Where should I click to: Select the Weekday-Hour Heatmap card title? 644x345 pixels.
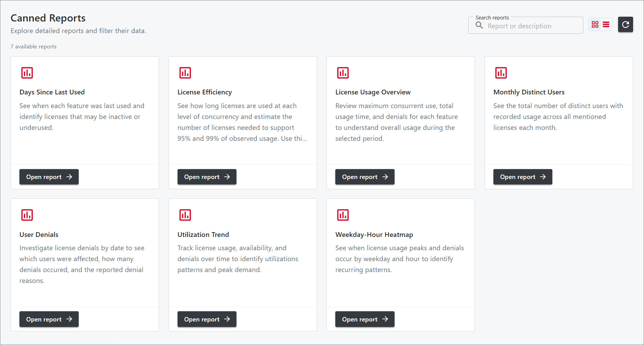[374, 235]
